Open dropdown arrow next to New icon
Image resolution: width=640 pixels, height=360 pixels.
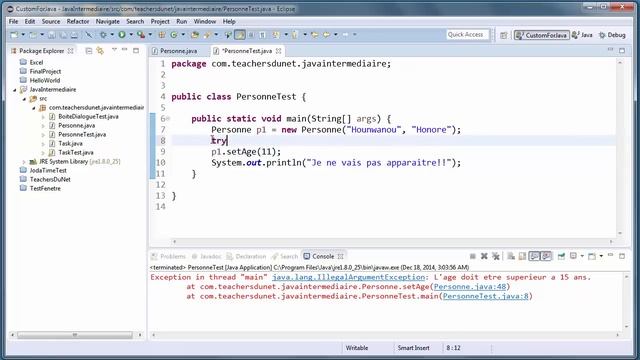click(23, 35)
